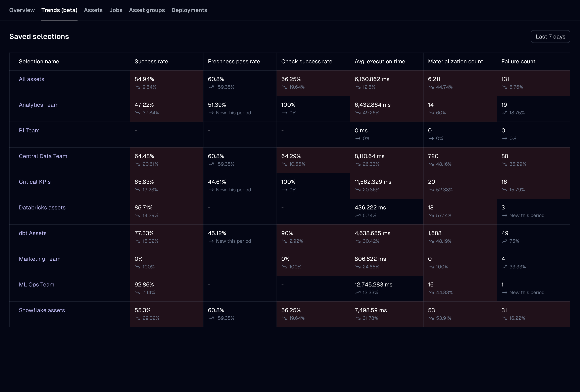Click the upward trend icon next to ML Ops Team 13.33%

click(358, 292)
